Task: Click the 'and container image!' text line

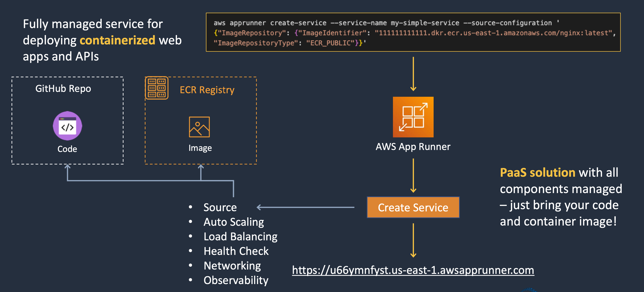Action: click(x=558, y=221)
